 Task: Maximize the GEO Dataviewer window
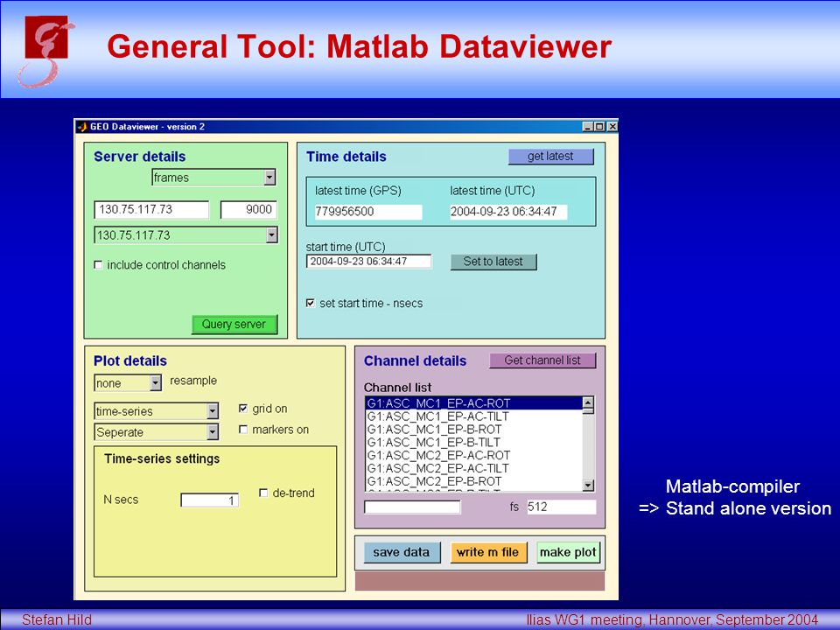click(599, 127)
